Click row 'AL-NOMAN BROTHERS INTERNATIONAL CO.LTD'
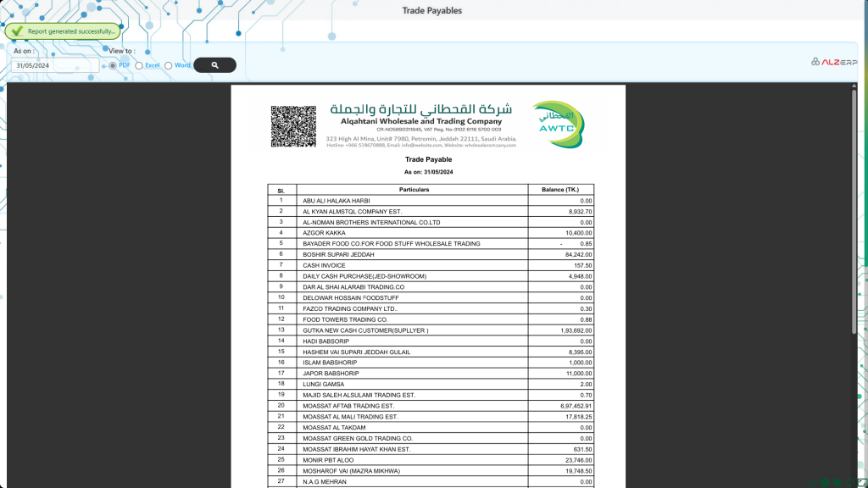 tap(431, 223)
